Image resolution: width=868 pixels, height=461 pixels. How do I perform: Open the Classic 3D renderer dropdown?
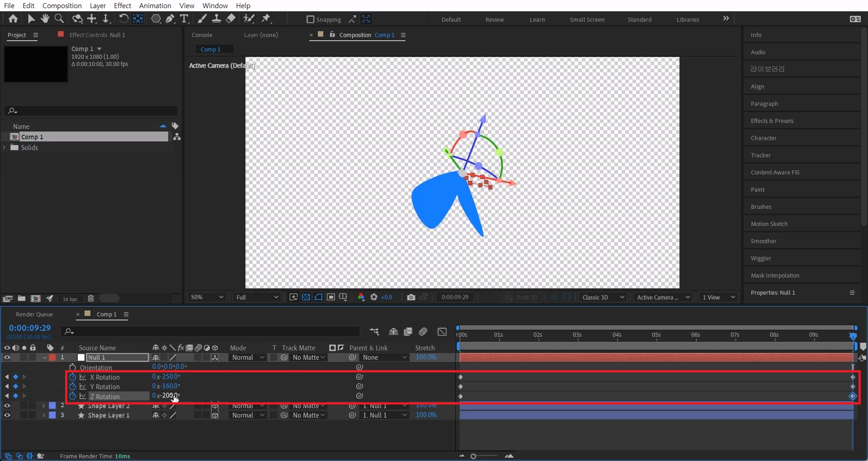tap(603, 297)
